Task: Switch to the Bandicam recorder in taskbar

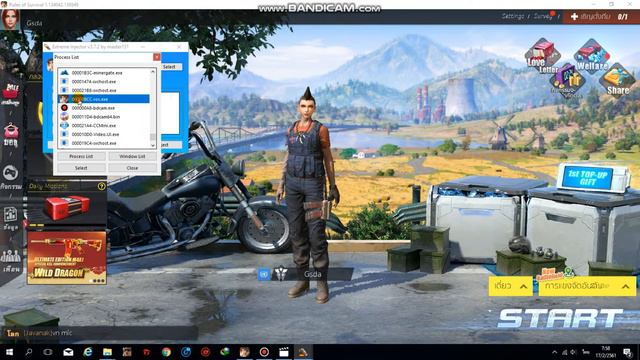Action: pyautogui.click(x=264, y=352)
